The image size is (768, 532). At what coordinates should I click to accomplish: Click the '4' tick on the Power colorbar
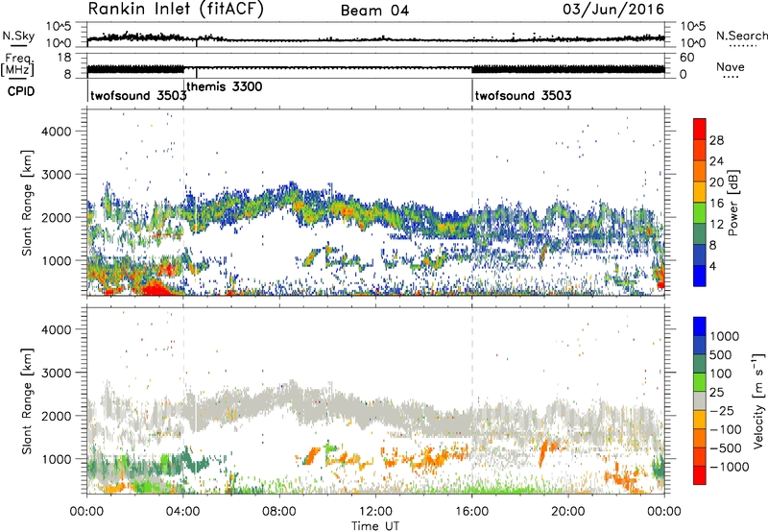[x=712, y=266]
